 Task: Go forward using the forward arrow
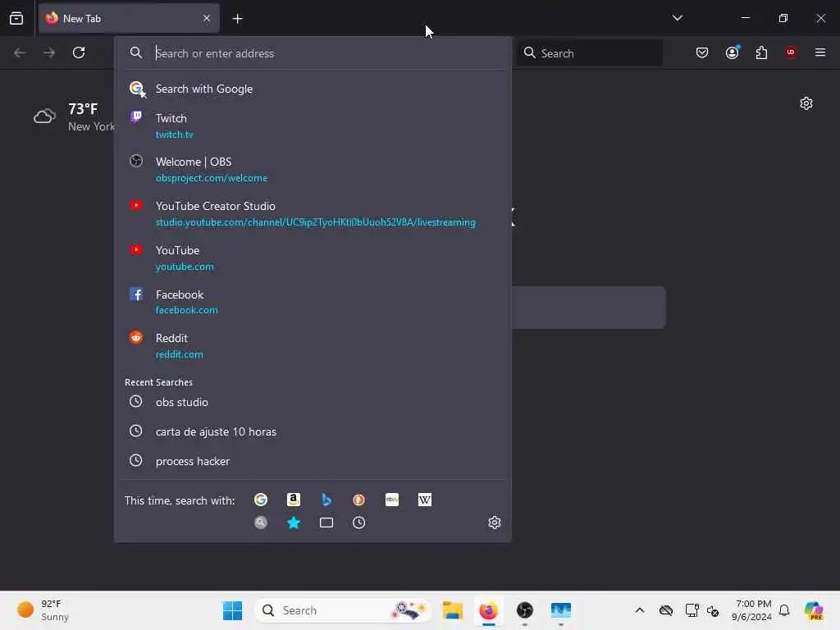click(x=49, y=52)
